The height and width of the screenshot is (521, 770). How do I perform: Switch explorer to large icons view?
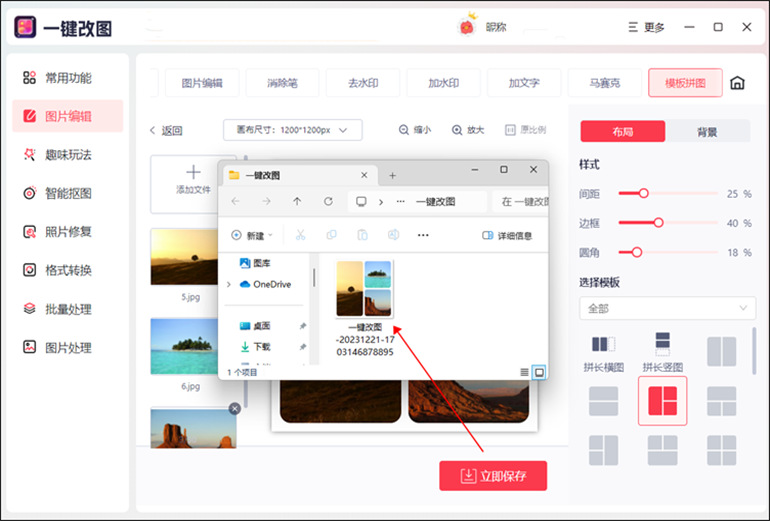point(539,372)
